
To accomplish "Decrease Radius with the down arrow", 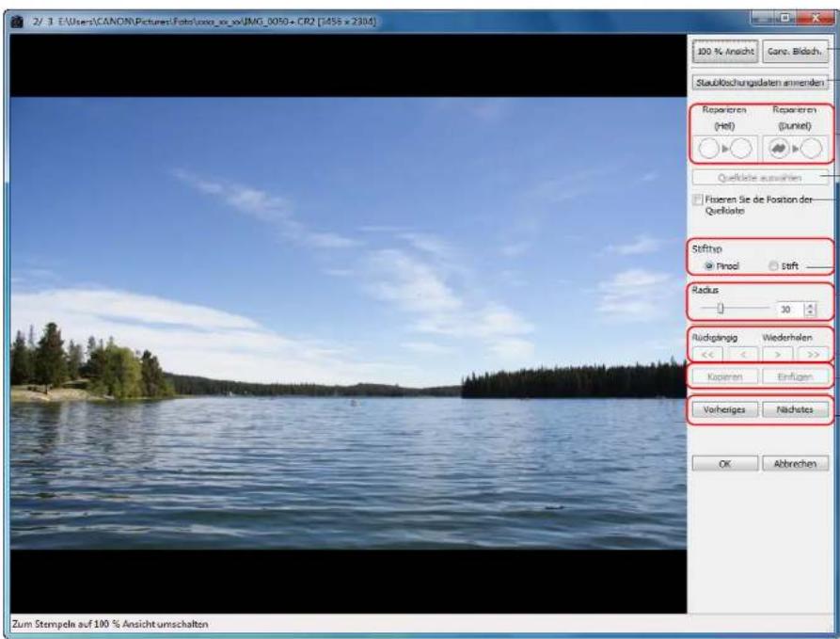I will point(810,312).
